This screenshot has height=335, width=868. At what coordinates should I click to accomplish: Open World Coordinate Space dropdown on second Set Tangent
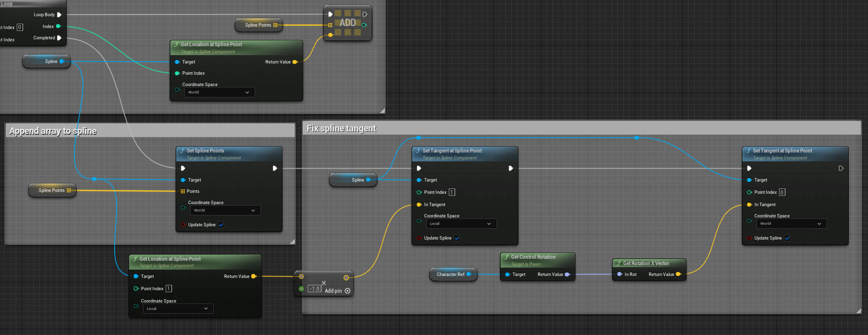tap(791, 223)
